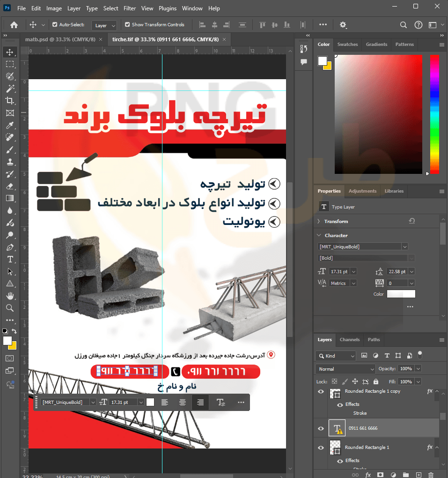The height and width of the screenshot is (478, 448).
Task: Open the Filter menu
Action: [129, 8]
